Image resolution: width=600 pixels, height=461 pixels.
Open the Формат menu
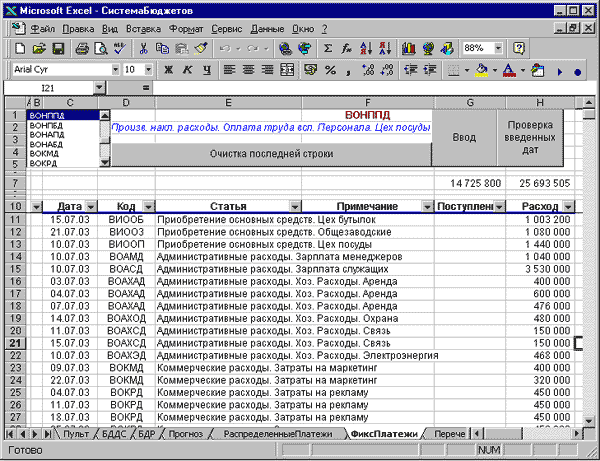coord(186,29)
